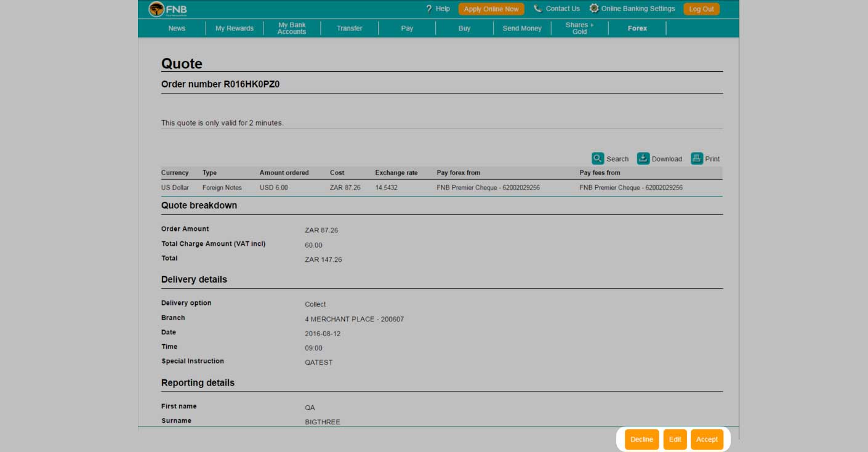Open the Pay menu
868x452 pixels.
tap(407, 28)
